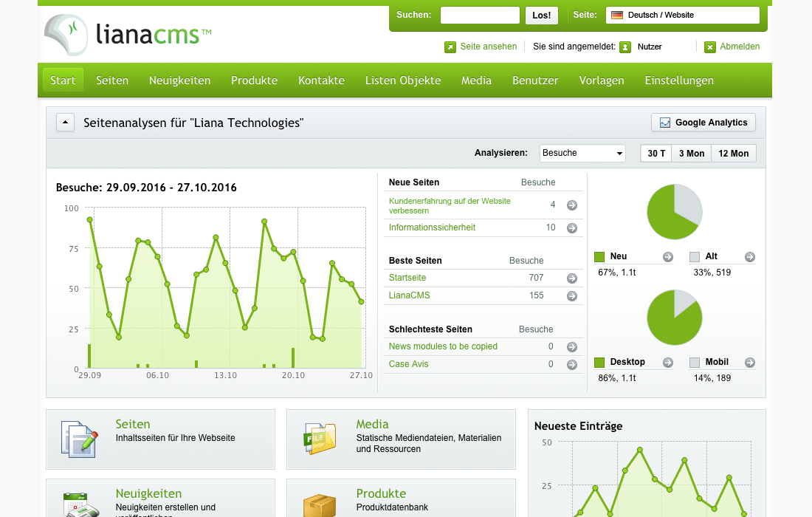Click the arrow icon beside Desktop legend
Image resolution: width=812 pixels, height=517 pixels.
[668, 363]
